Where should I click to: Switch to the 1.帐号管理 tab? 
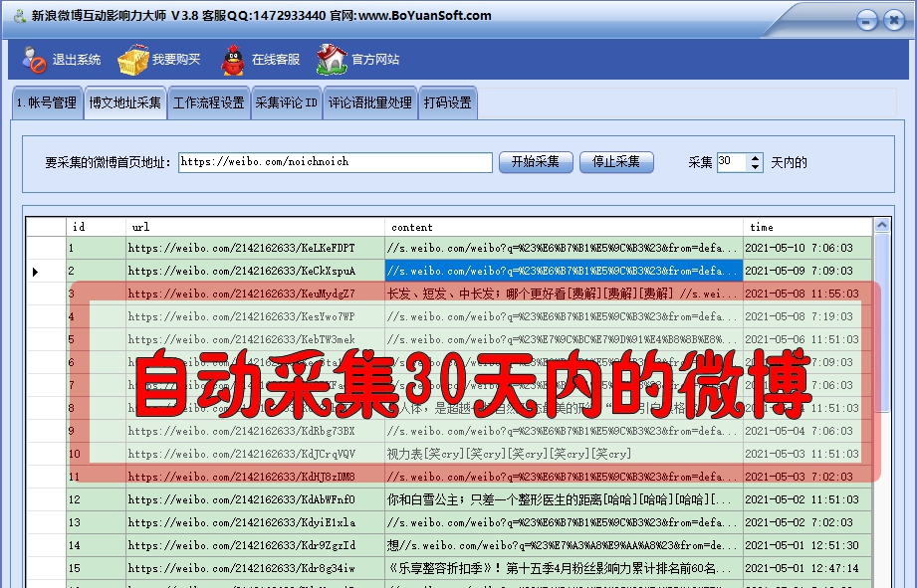coord(48,102)
